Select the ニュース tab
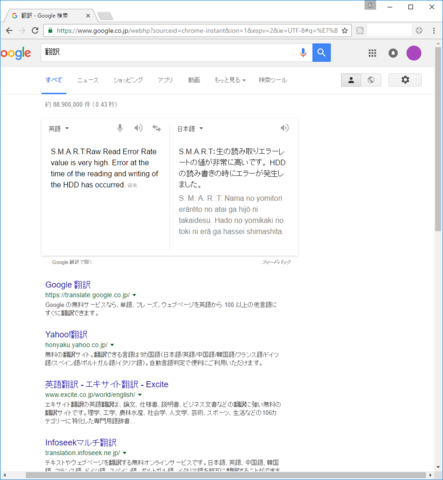Image resolution: width=443 pixels, height=480 pixels. (x=88, y=80)
